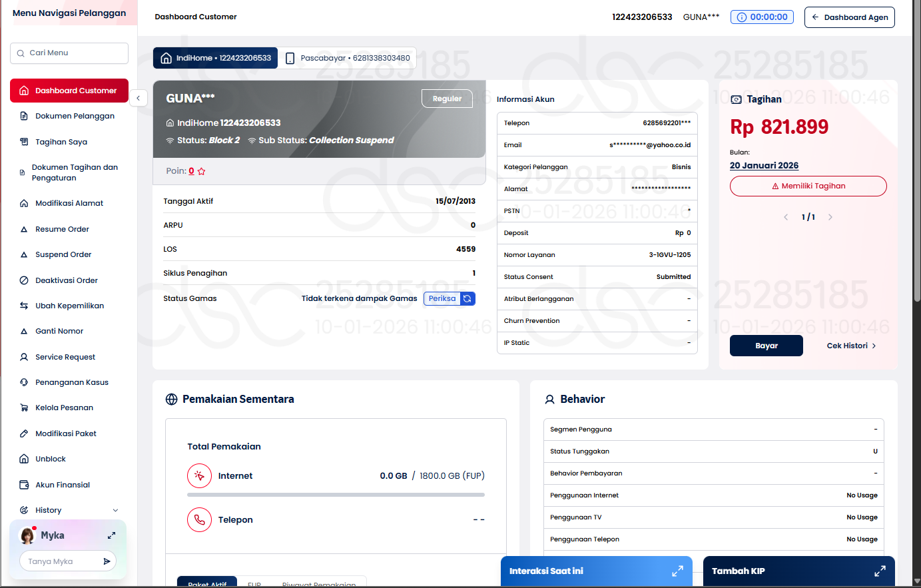
Task: Open Dashboard Customer in the sidebar
Action: click(69, 91)
